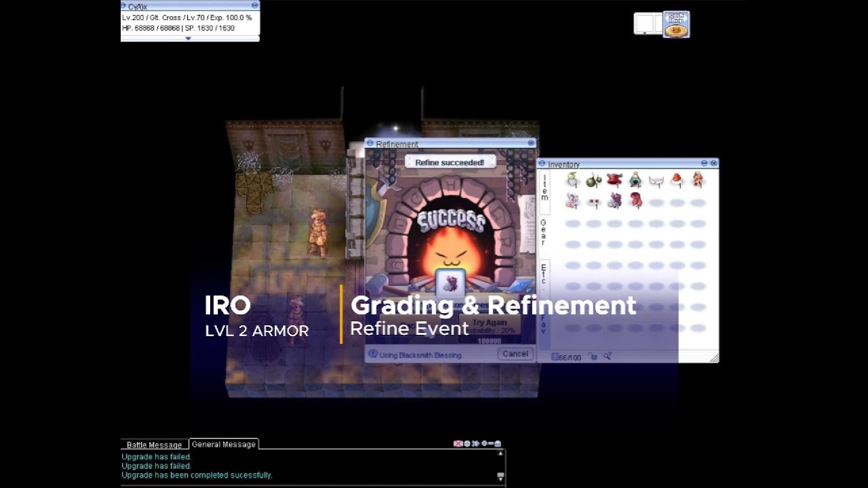The width and height of the screenshot is (868, 488).
Task: Click the Inventory window title icon
Action: click(x=542, y=163)
